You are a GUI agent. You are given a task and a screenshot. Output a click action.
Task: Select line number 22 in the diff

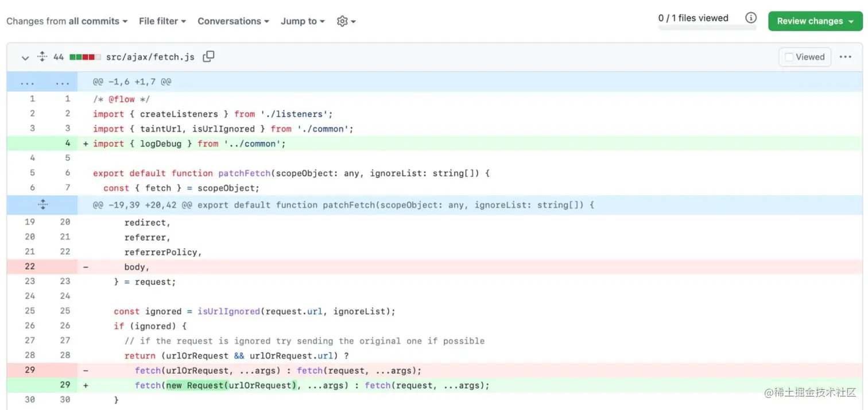coord(29,266)
